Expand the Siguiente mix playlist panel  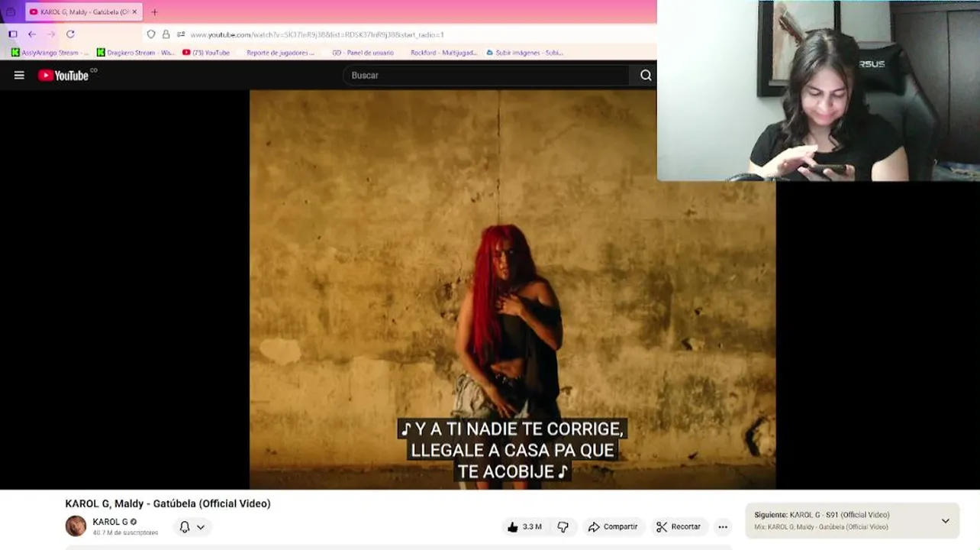945,521
